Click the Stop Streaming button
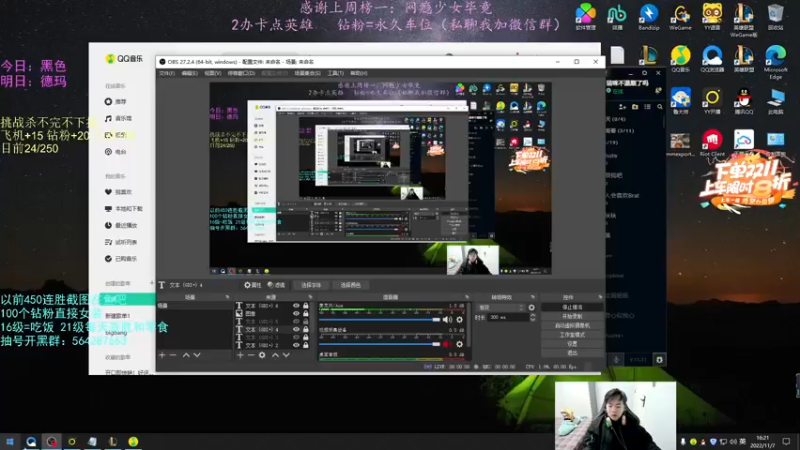This screenshot has width=800, height=450. point(572,308)
